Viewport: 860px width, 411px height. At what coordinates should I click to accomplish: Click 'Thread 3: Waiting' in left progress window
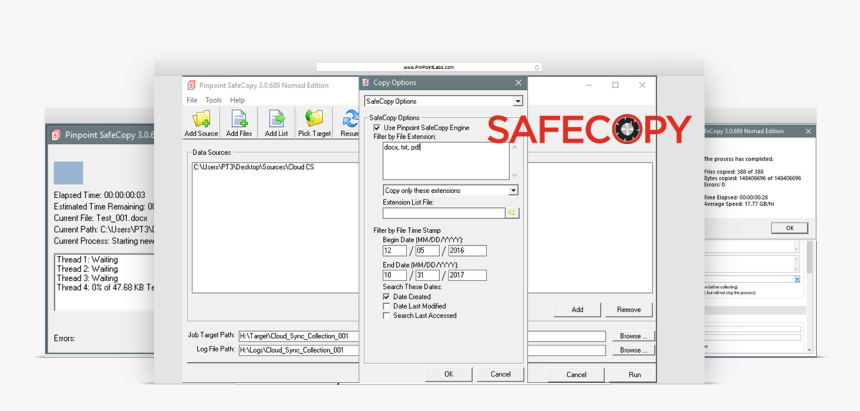(x=87, y=278)
